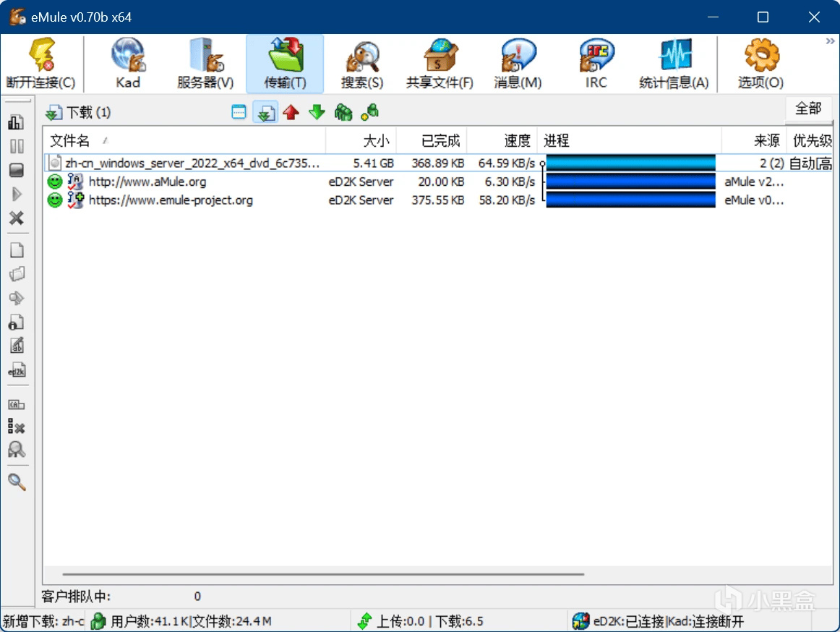840x632 pixels.
Task: Show the on-queue clients group icon
Action: click(343, 112)
